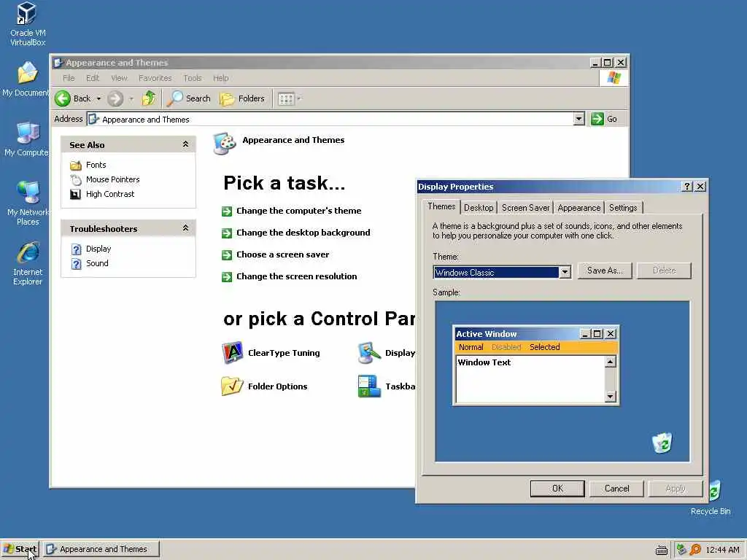The width and height of the screenshot is (747, 560).
Task: Open the Theme dropdown arrow
Action: (x=565, y=273)
